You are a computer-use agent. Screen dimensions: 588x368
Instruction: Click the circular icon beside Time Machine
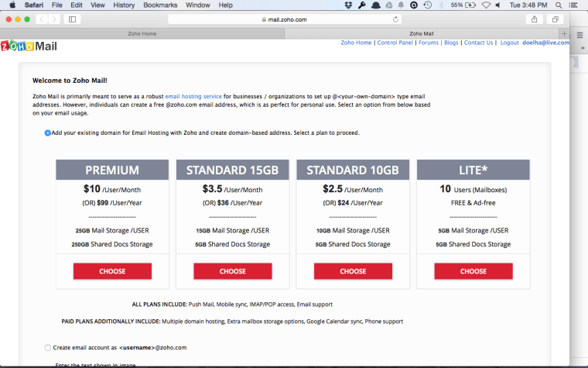(x=414, y=5)
